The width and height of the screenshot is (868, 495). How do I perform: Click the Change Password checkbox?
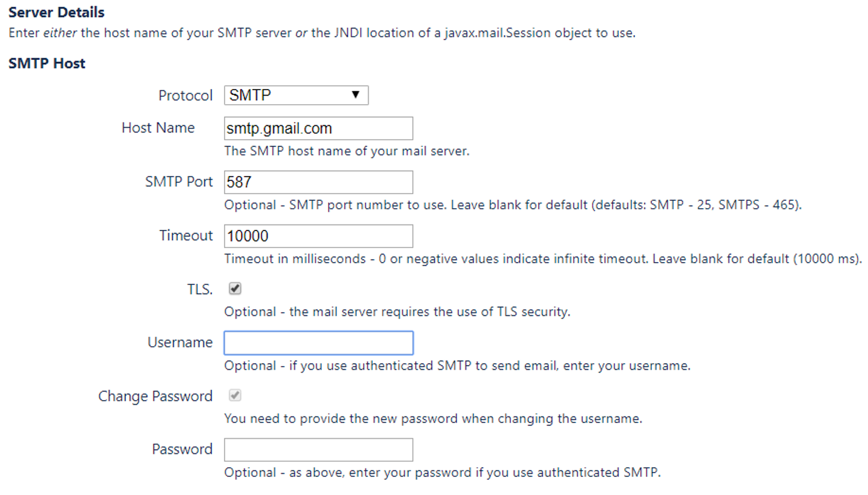coord(235,395)
